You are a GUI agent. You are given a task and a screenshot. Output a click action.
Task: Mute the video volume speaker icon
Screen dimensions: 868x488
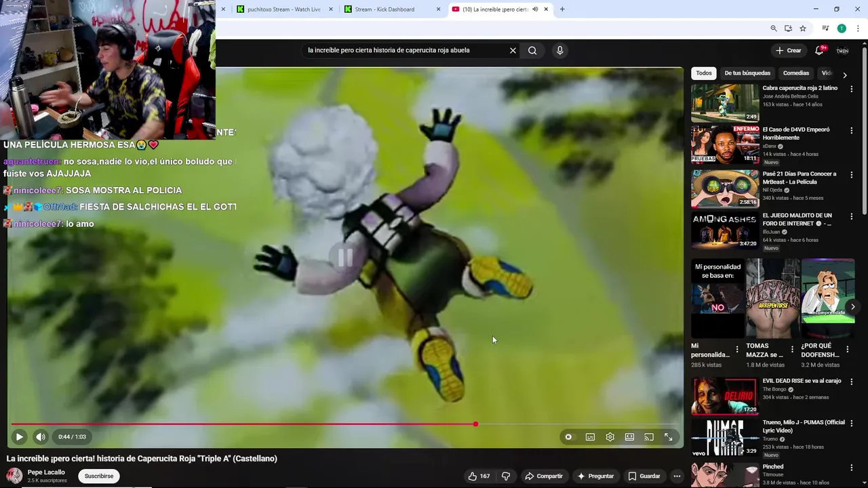tap(41, 437)
